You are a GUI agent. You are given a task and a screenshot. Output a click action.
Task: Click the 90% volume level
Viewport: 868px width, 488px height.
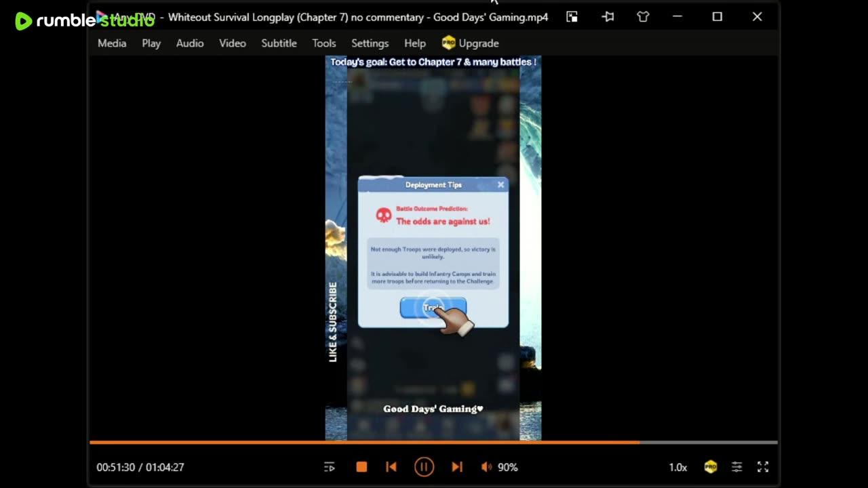click(508, 467)
